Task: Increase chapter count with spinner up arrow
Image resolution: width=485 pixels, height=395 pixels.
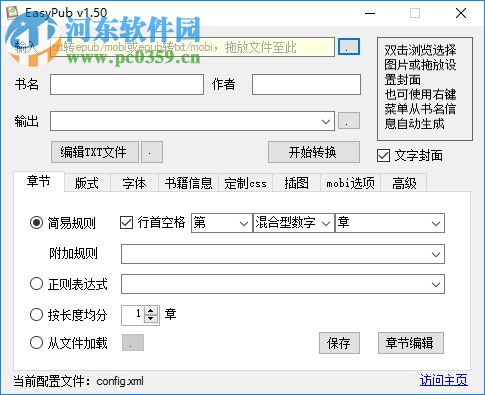Action: coord(151,311)
